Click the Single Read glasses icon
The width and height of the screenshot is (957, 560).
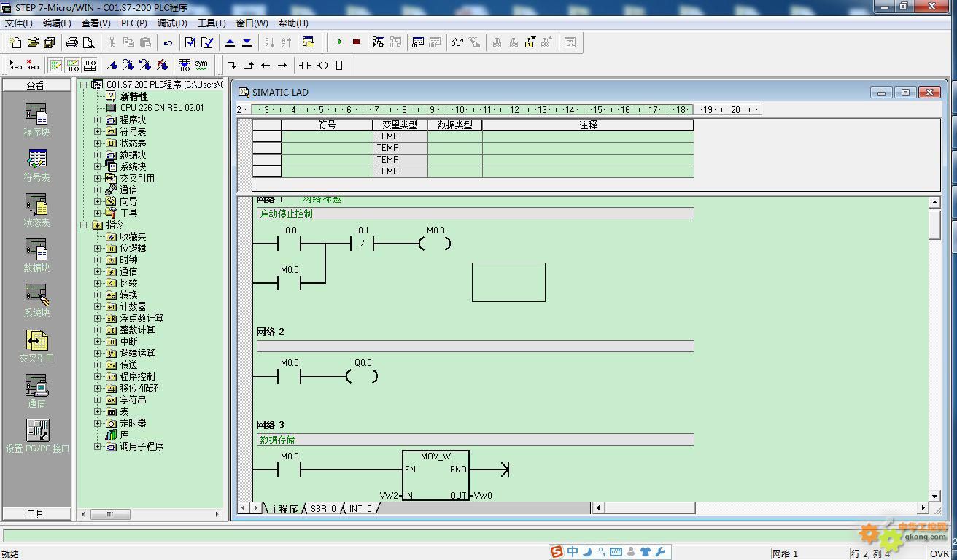(x=457, y=42)
